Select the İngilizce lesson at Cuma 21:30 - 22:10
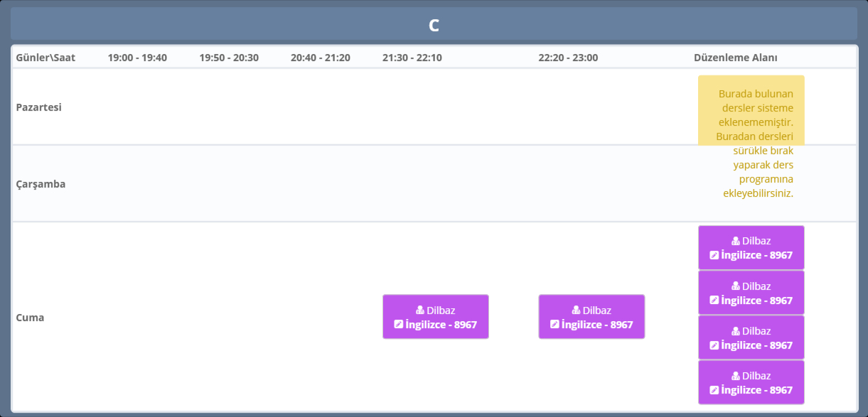The image size is (868, 417). coord(435,317)
